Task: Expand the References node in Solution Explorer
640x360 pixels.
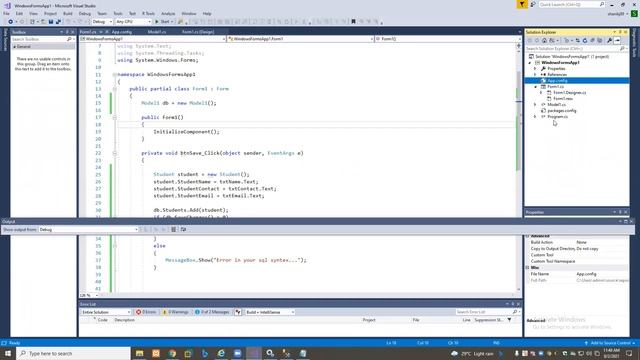Action: 535,75
